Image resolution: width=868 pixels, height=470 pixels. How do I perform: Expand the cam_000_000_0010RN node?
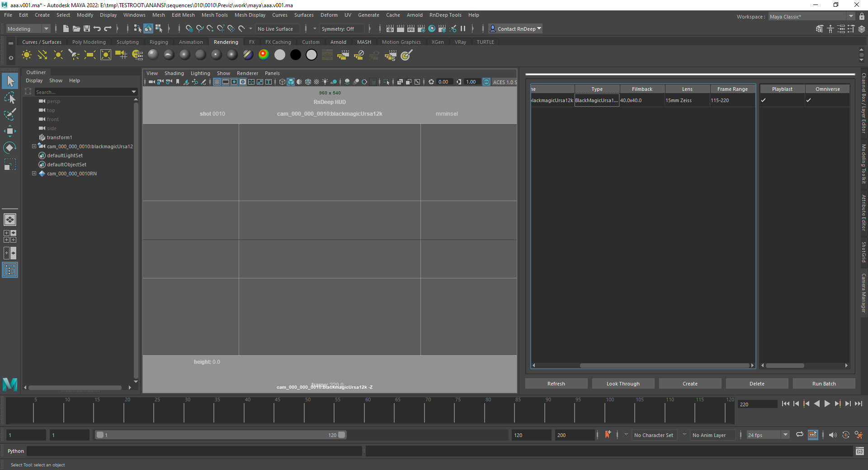[34, 174]
